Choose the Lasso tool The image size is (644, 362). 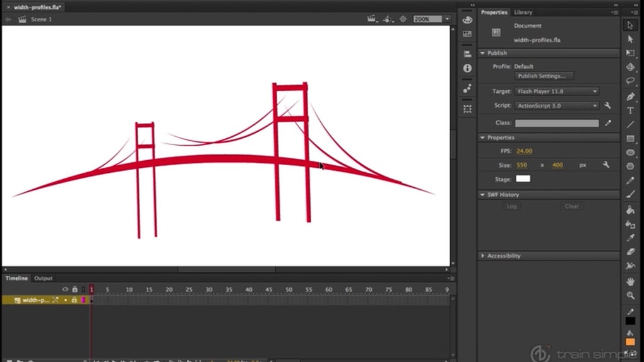[630, 81]
